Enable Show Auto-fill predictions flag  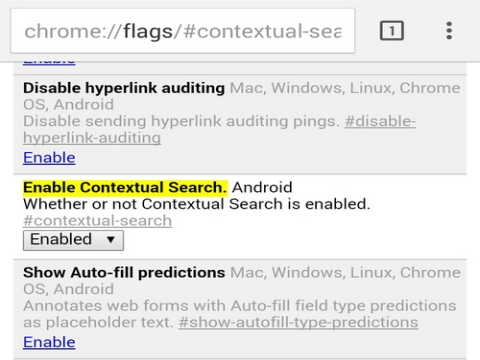tap(49, 342)
